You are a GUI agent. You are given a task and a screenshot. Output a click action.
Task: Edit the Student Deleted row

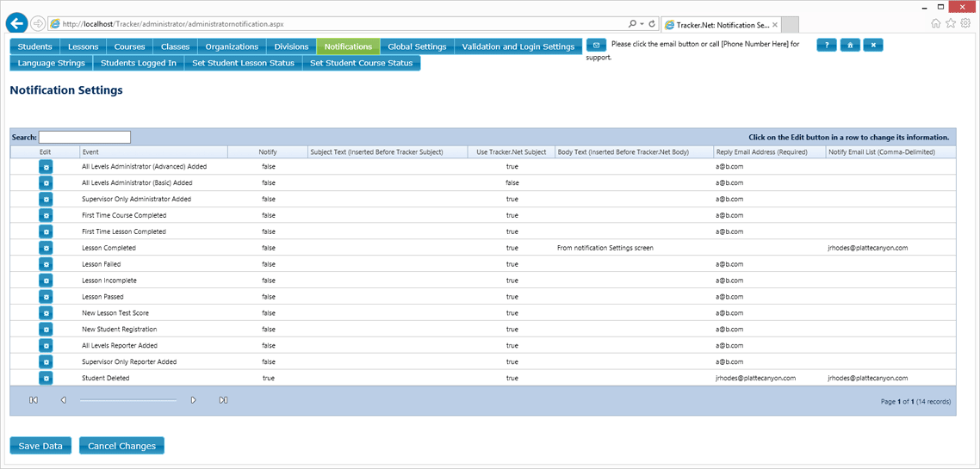click(46, 378)
